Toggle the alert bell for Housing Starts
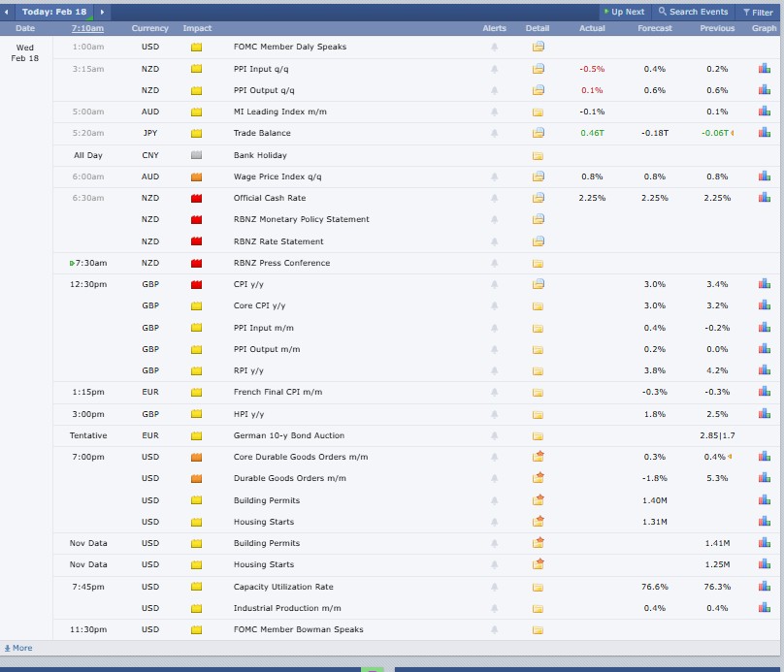The width and height of the screenshot is (784, 672). (495, 522)
